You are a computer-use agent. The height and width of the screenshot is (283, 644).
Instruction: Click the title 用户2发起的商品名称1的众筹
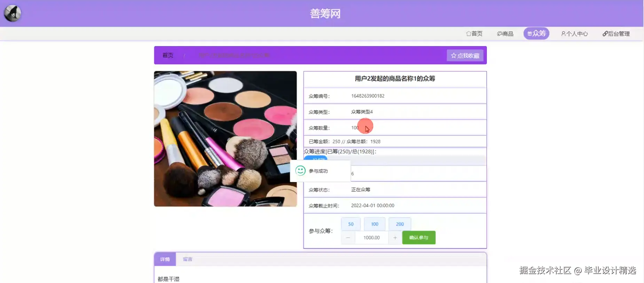pos(395,79)
